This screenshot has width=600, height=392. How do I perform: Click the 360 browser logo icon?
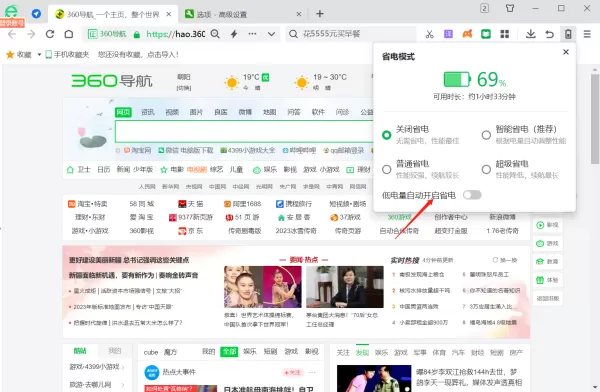(x=11, y=11)
